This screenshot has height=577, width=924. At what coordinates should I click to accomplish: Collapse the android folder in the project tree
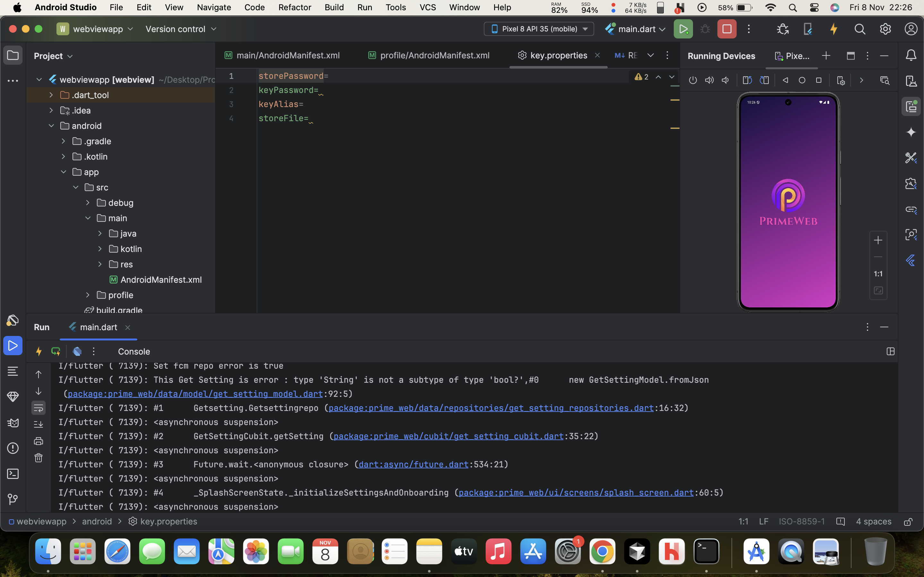(51, 126)
